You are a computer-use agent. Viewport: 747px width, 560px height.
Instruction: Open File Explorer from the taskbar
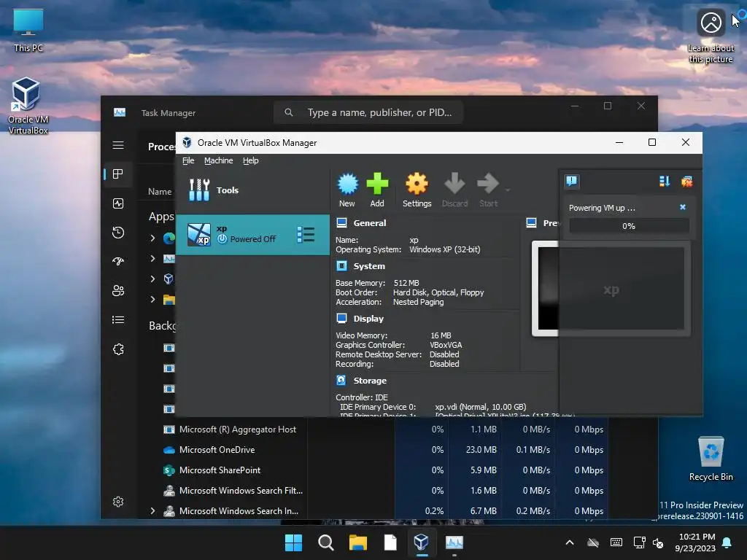click(358, 542)
